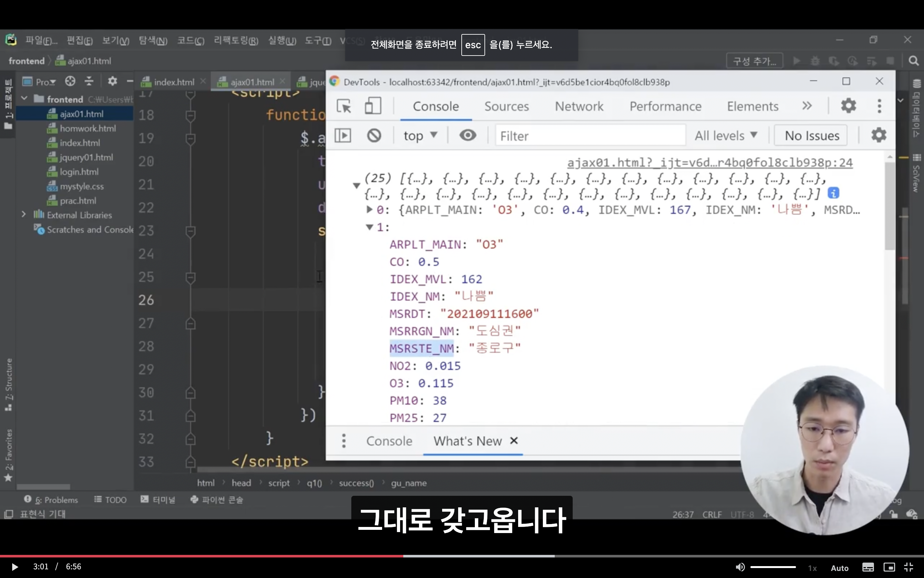Screen dimensions: 924x578
Task: Adjust the video volume slider
Action: pos(773,567)
